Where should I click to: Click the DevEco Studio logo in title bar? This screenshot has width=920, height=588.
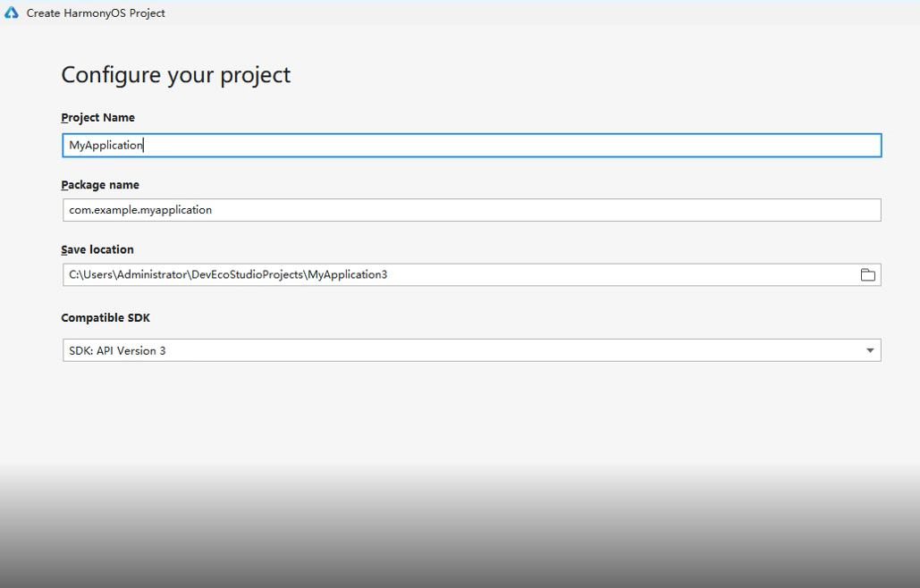click(11, 13)
